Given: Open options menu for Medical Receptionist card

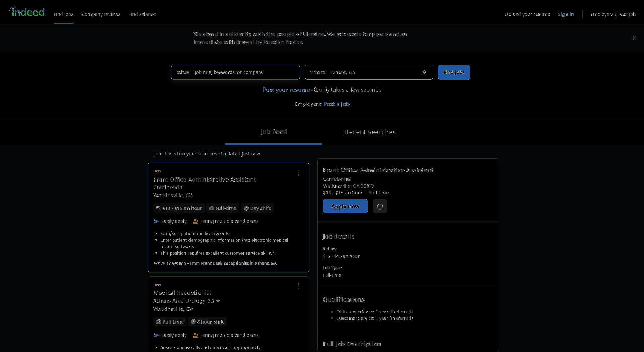Looking at the screenshot, I should click(x=299, y=286).
